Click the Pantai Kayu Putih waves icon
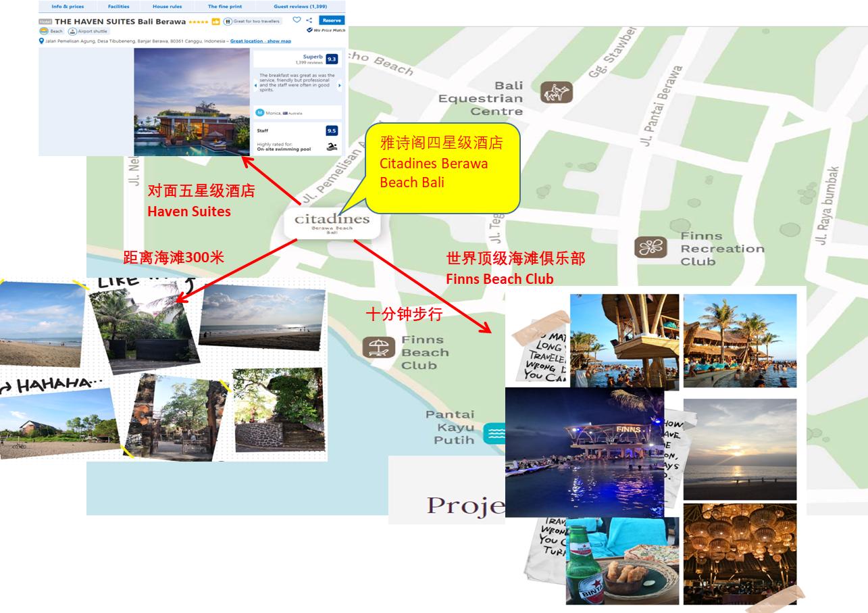This screenshot has height=613, width=868. [494, 433]
